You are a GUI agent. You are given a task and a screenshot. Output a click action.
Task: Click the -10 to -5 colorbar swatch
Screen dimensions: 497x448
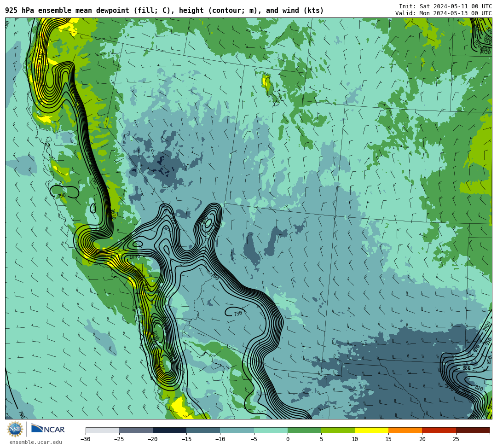pyautogui.click(x=237, y=430)
